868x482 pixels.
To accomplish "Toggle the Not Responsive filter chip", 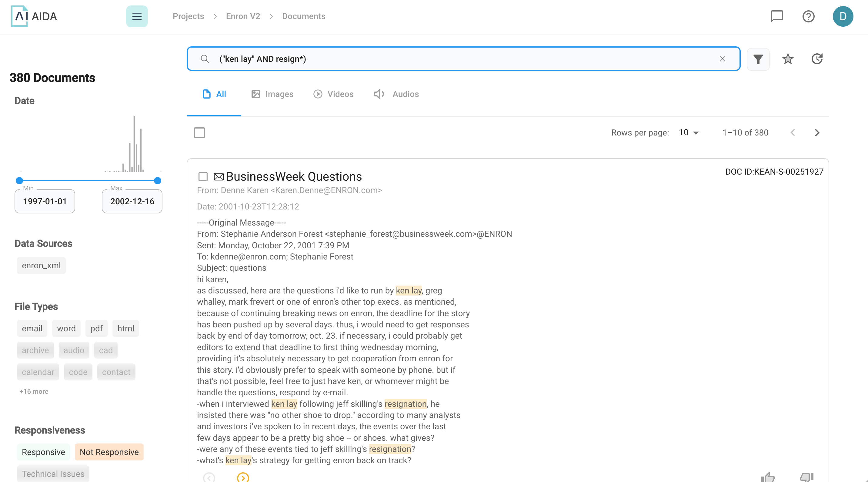I will point(109,452).
